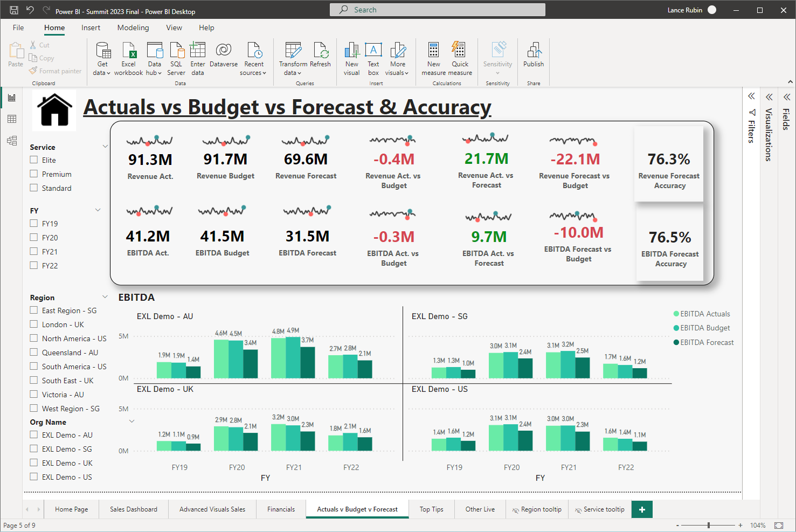Screen dimensions: 796x532
Task: Select the London - UK region checkbox
Action: (34, 324)
